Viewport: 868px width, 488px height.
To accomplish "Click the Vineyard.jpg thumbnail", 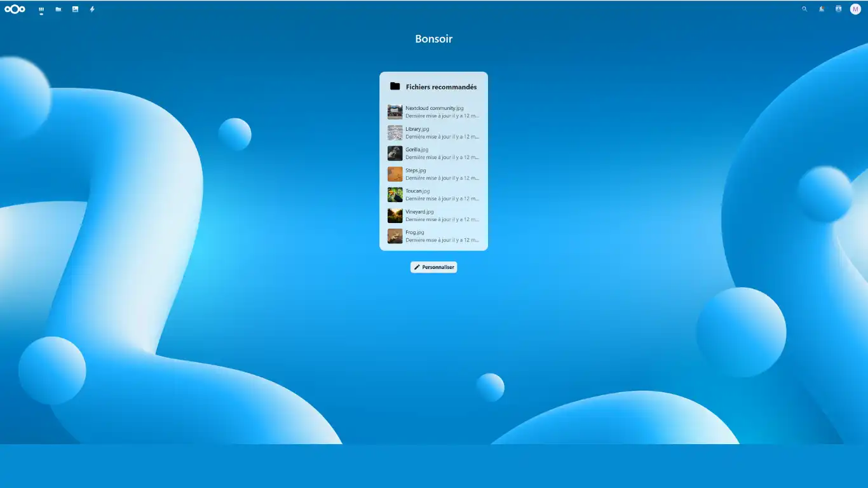I will [x=395, y=215].
